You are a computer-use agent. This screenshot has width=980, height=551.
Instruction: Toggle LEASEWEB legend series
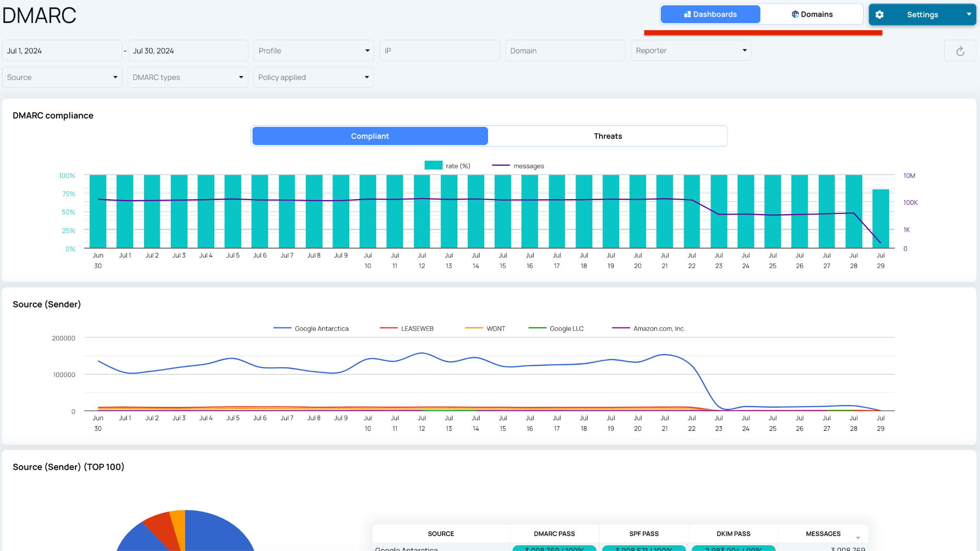click(x=407, y=328)
